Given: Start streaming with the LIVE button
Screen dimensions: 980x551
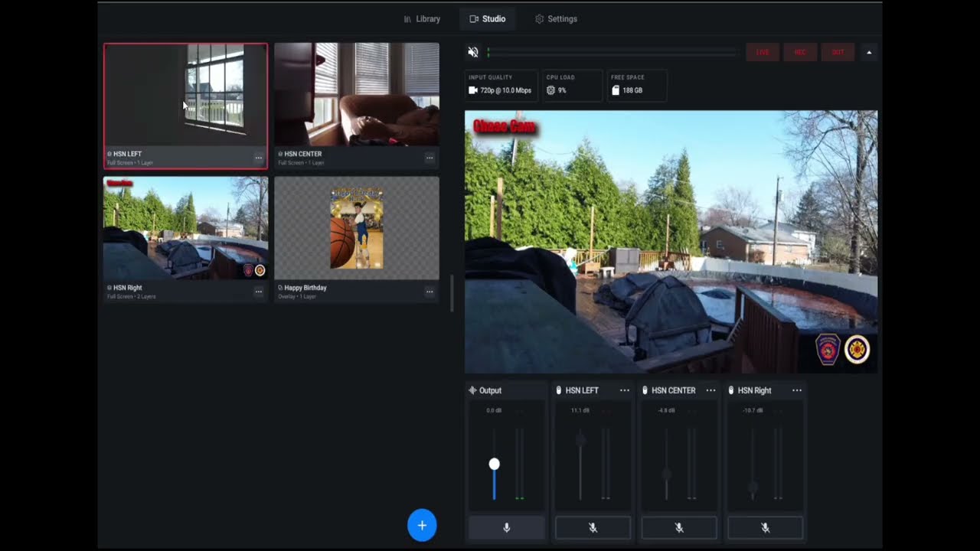Looking at the screenshot, I should [763, 52].
